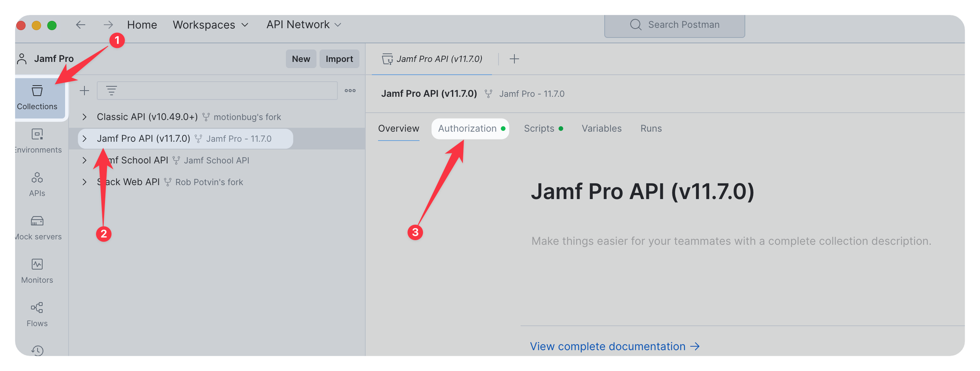Expand the Jamf School API collection
The width and height of the screenshot is (980, 371).
coord(84,160)
